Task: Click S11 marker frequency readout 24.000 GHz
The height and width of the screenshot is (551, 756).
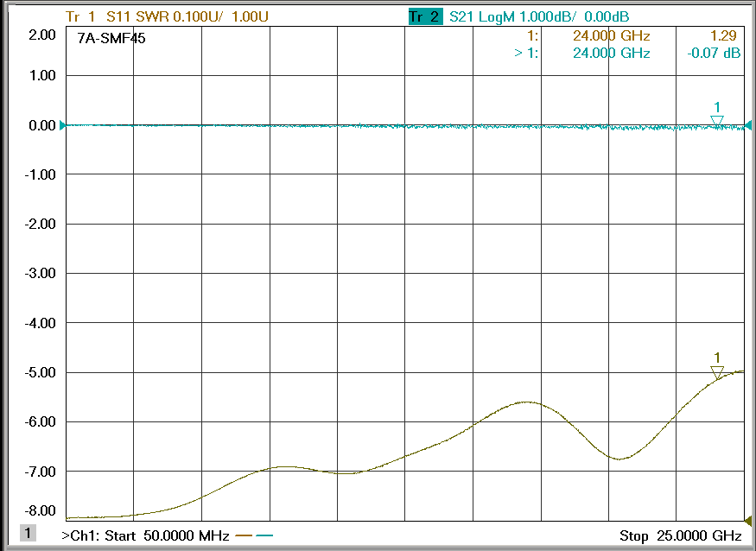Action: [x=612, y=35]
